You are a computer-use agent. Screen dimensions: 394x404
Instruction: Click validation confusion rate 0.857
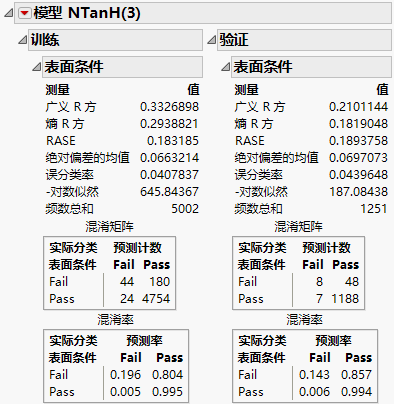tap(357, 375)
